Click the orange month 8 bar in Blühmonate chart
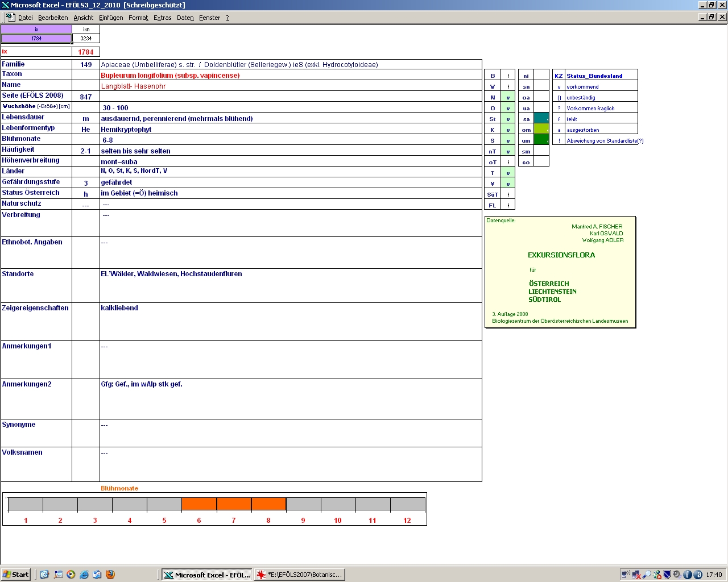728x582 pixels. (268, 504)
